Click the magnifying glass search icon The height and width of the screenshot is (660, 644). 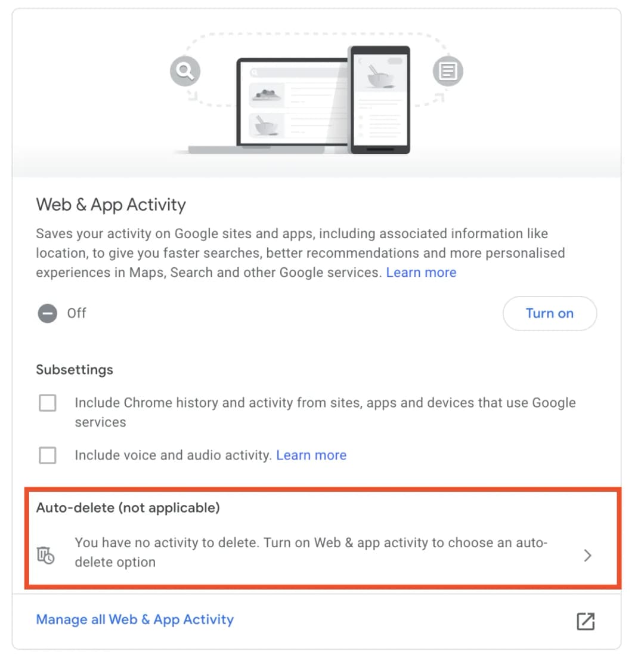pos(185,72)
